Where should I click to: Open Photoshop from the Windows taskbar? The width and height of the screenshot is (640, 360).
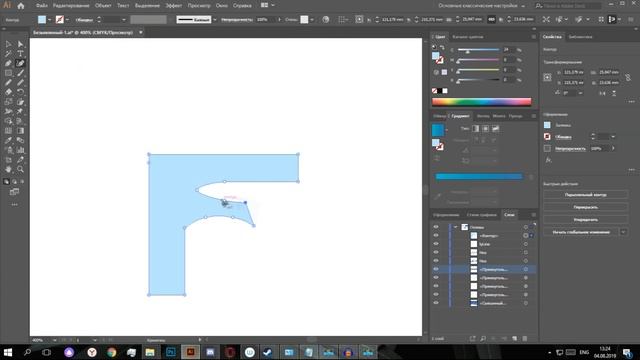171,352
